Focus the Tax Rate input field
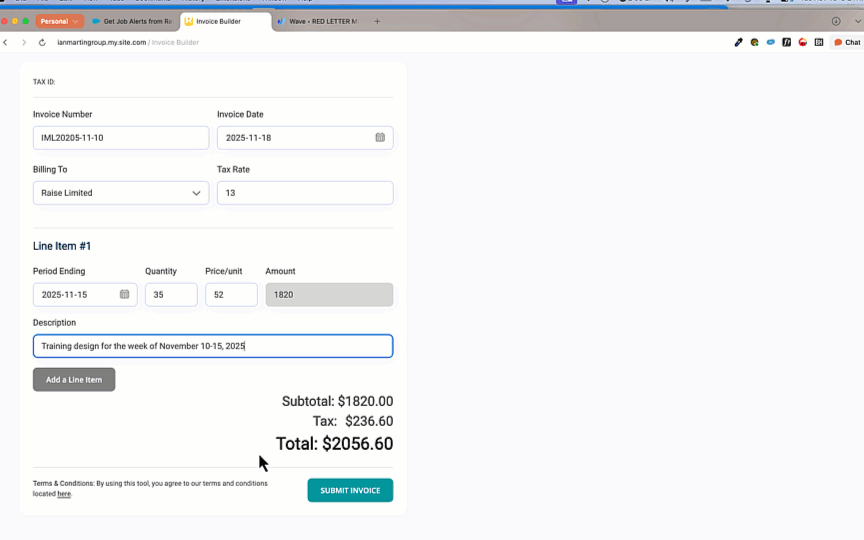Viewport: 864px width, 540px height. 304,193
